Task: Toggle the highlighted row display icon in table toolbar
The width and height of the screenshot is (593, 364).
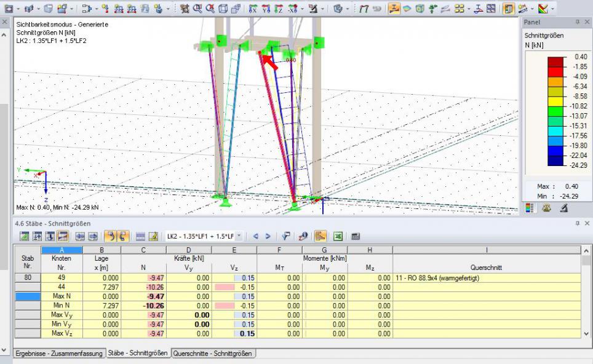Action: 62,236
